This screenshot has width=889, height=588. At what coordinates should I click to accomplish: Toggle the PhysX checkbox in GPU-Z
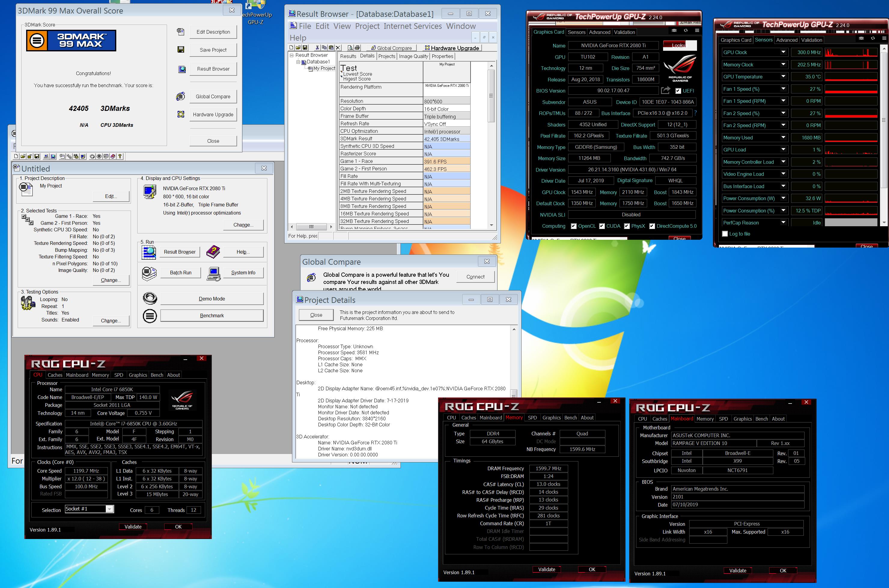(x=627, y=226)
